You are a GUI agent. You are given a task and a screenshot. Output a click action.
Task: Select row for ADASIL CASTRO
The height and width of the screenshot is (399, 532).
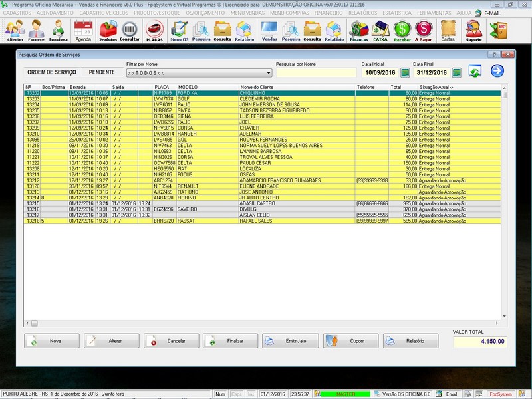pos(262,203)
